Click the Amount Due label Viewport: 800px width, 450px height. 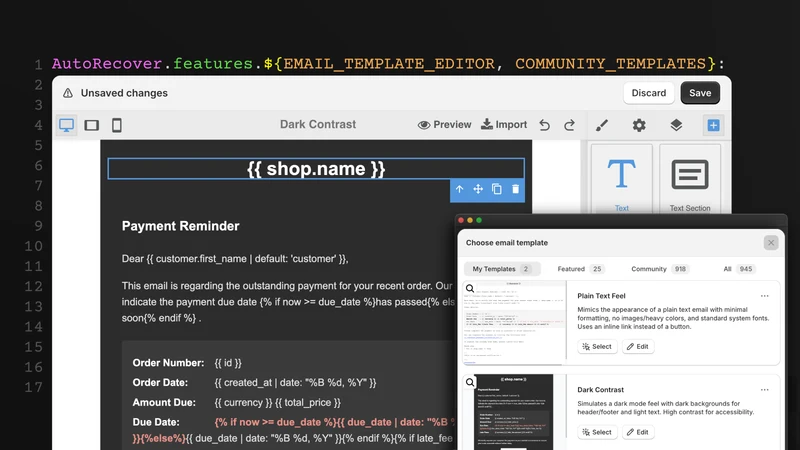point(164,403)
